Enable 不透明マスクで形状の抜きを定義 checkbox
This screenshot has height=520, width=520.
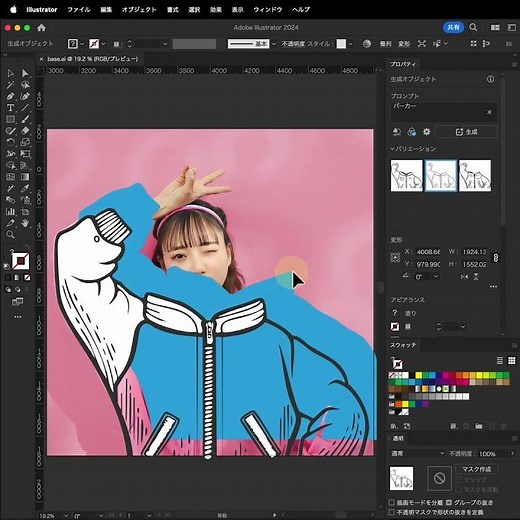[x=392, y=512]
